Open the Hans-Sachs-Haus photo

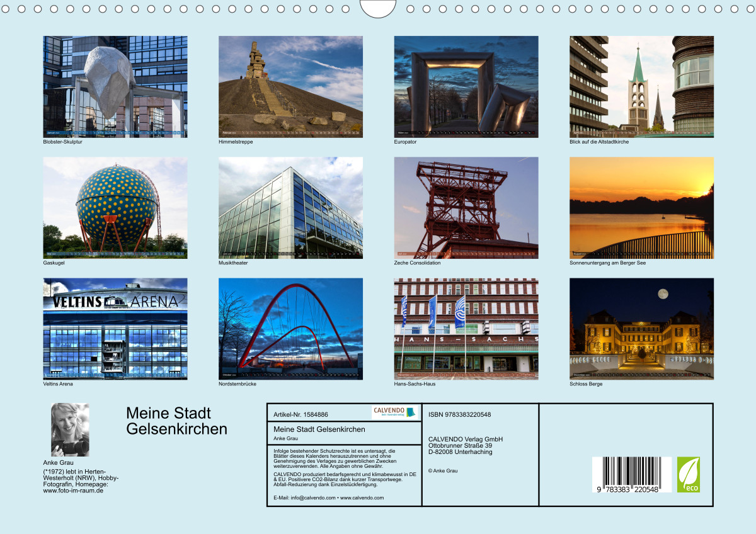tap(466, 329)
